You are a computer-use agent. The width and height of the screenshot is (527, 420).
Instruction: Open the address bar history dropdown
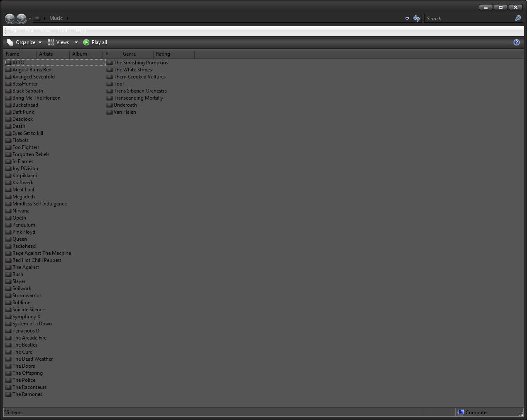click(x=407, y=18)
